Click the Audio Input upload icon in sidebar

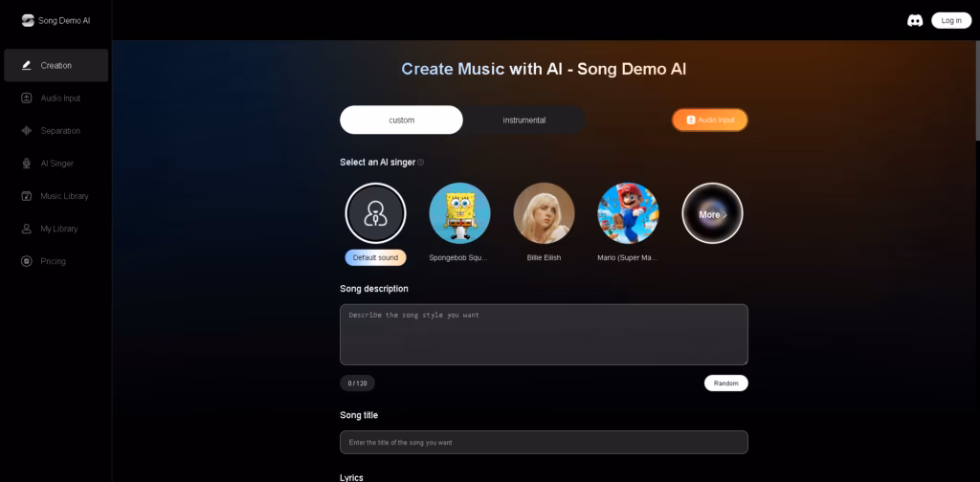pyautogui.click(x=26, y=98)
